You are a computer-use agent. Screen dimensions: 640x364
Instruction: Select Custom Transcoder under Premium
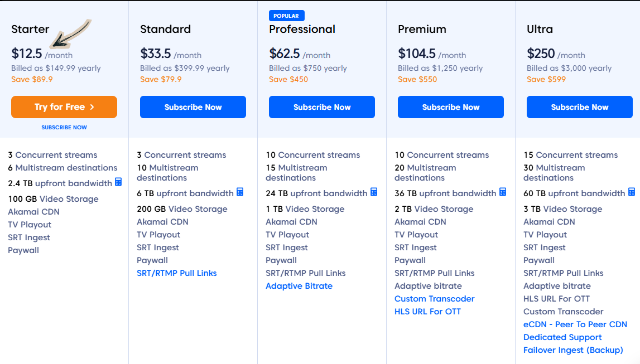(x=434, y=299)
